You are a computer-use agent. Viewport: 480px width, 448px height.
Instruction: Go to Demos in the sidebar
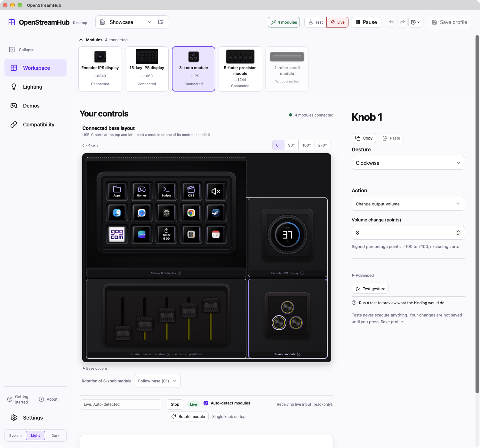36,106
